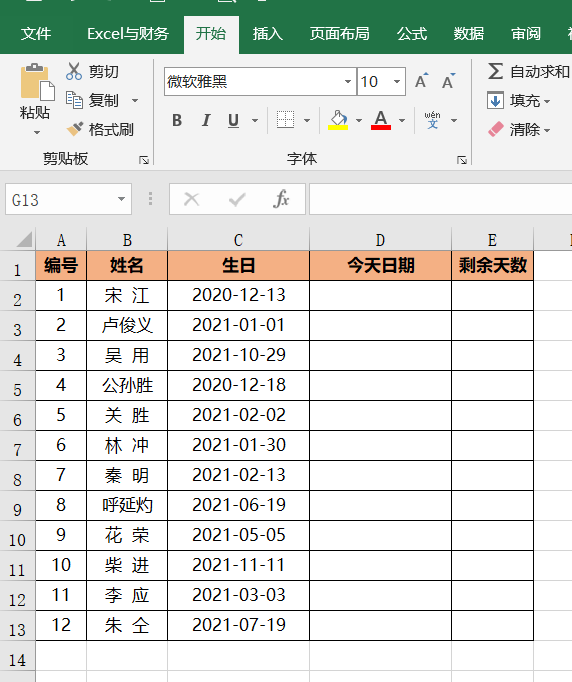Click the Cut scissors icon
The image size is (572, 682).
74,71
